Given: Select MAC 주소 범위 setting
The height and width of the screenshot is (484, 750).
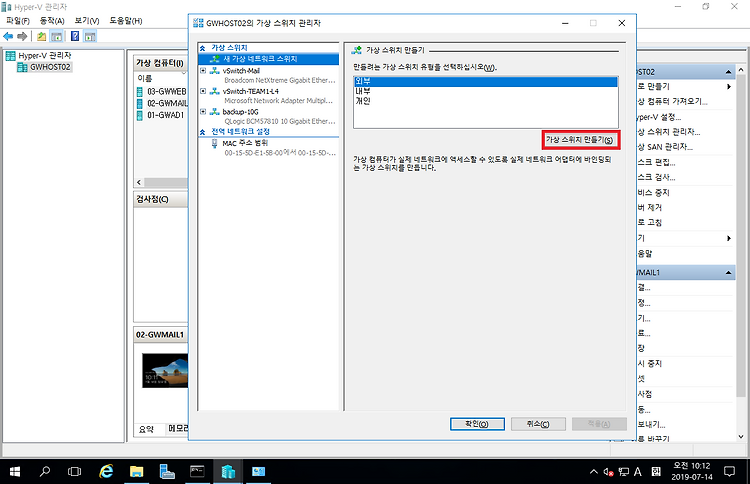Looking at the screenshot, I should pyautogui.click(x=245, y=143).
